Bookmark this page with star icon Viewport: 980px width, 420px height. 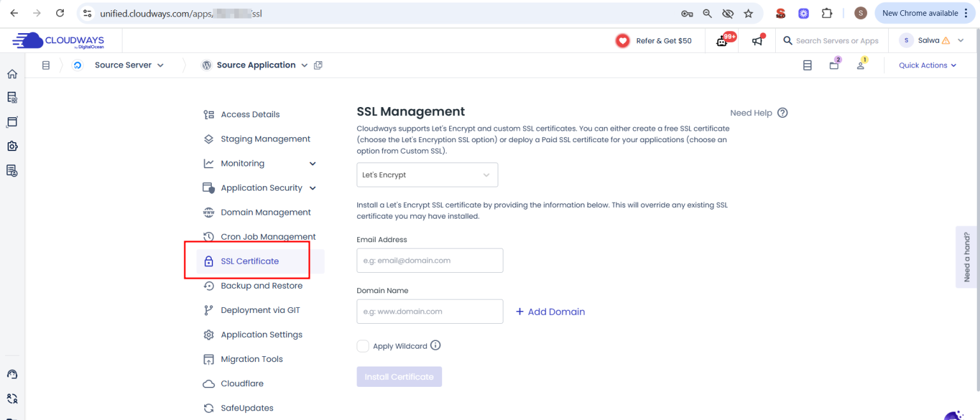748,13
